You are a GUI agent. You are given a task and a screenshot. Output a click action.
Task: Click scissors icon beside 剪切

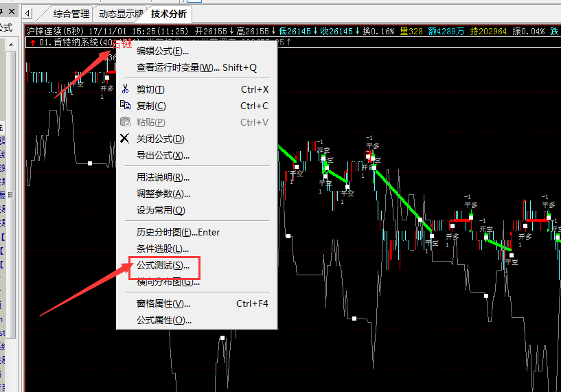(x=125, y=89)
